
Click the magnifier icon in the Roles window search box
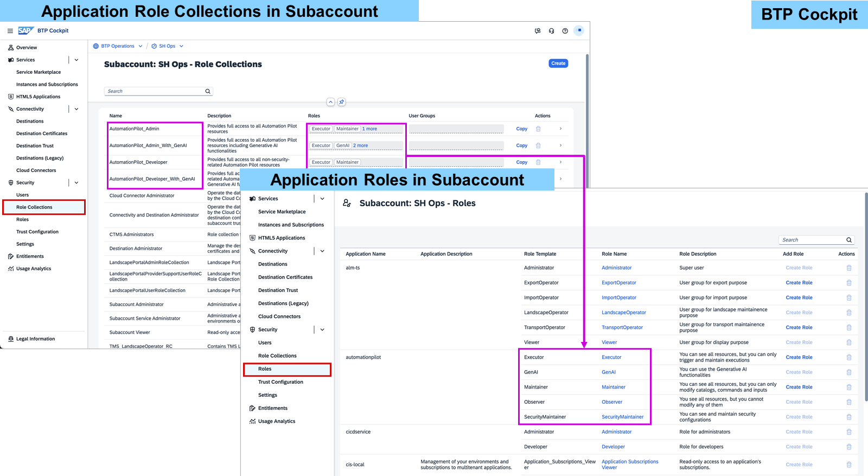849,240
